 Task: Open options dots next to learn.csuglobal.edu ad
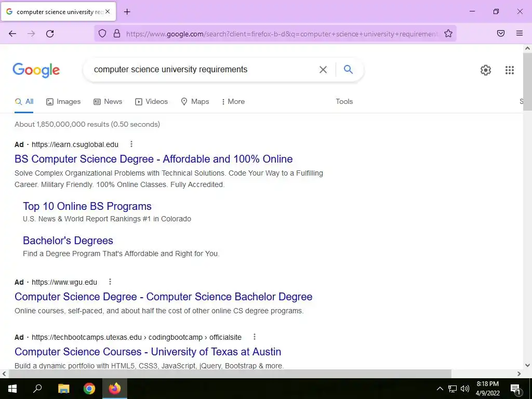(x=131, y=144)
